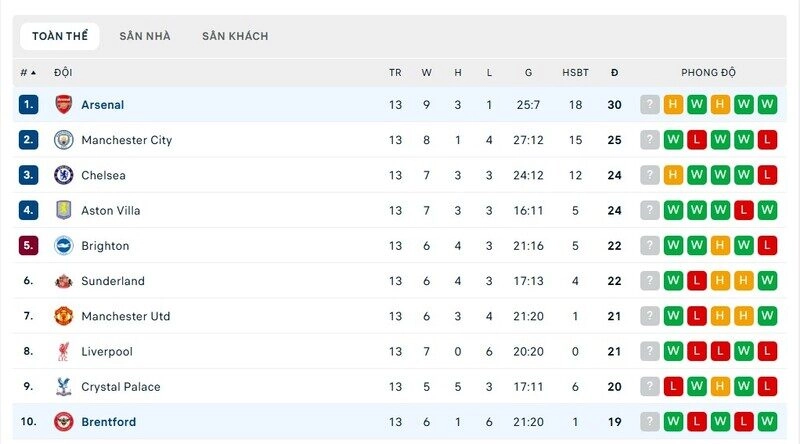800x444 pixels.
Task: Sort by the Đ points column header
Action: [x=614, y=72]
